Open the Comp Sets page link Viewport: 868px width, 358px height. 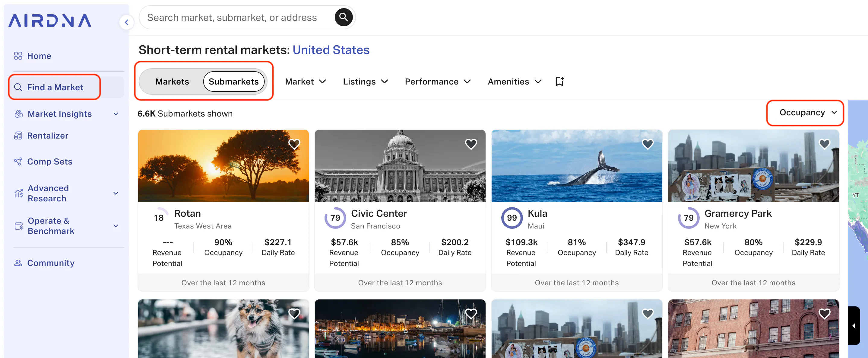(x=49, y=161)
